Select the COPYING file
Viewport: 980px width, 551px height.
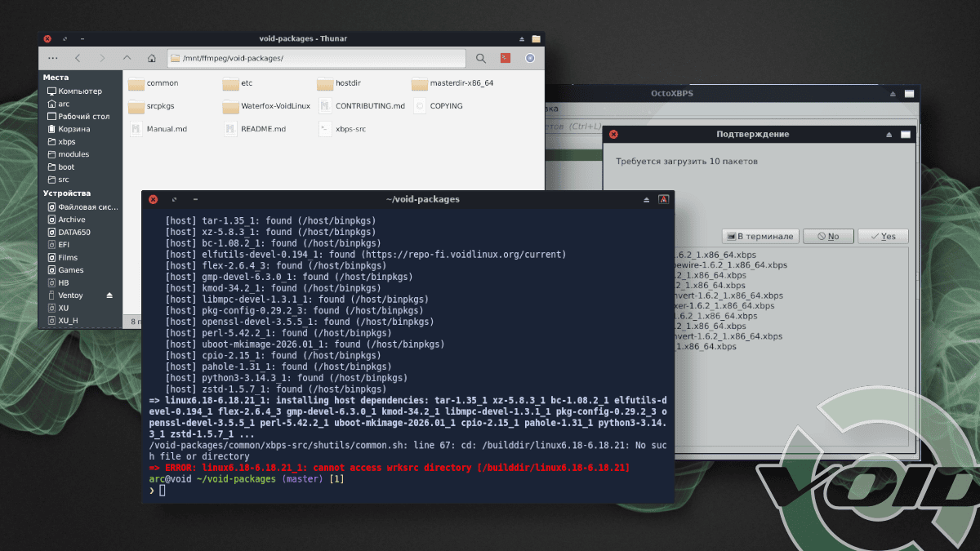pos(438,106)
